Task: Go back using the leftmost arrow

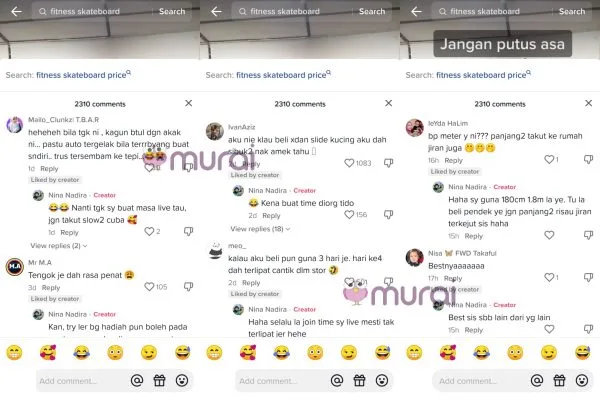Action: [16, 11]
